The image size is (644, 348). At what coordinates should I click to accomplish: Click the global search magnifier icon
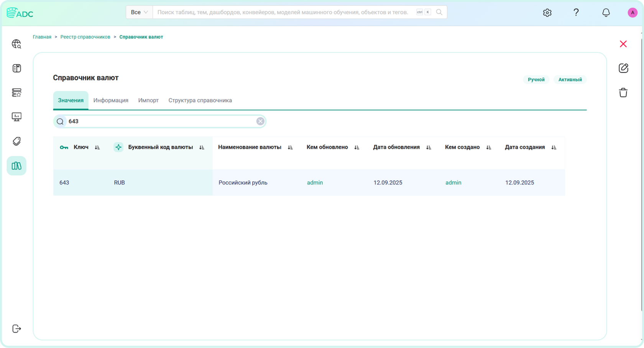point(439,12)
